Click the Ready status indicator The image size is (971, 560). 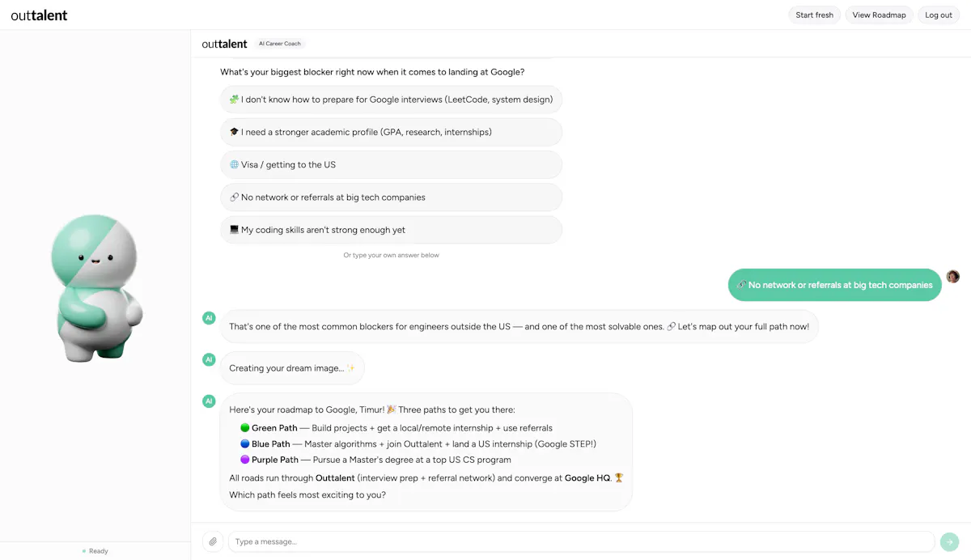point(95,551)
